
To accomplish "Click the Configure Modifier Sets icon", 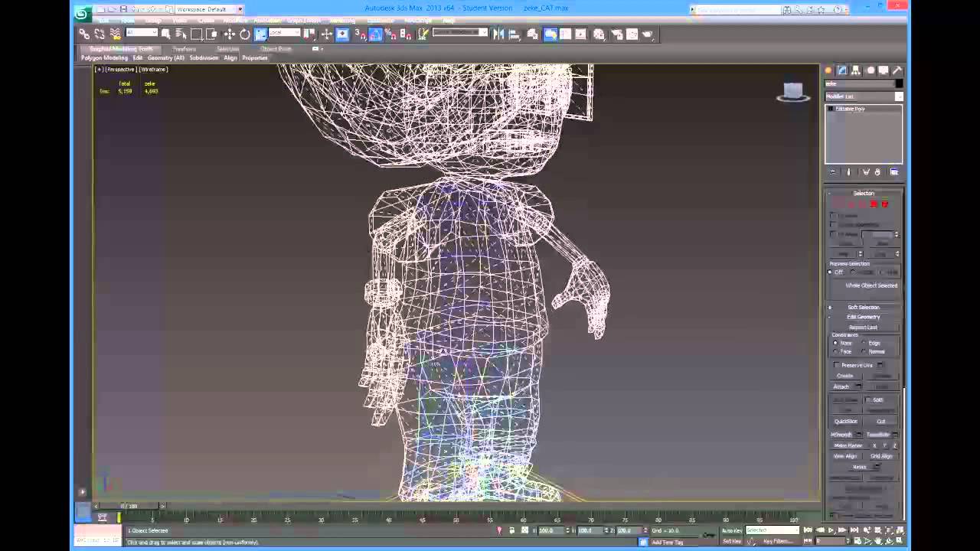I will pyautogui.click(x=893, y=172).
